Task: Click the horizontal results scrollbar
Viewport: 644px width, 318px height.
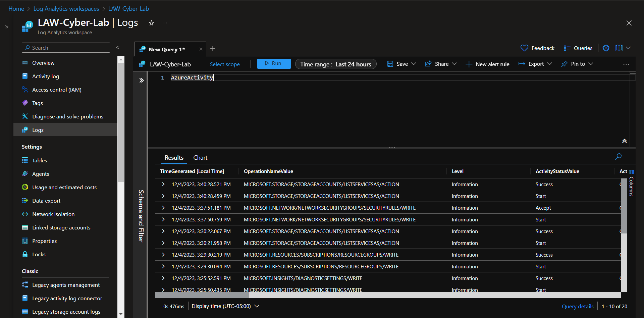Action: 202,295
